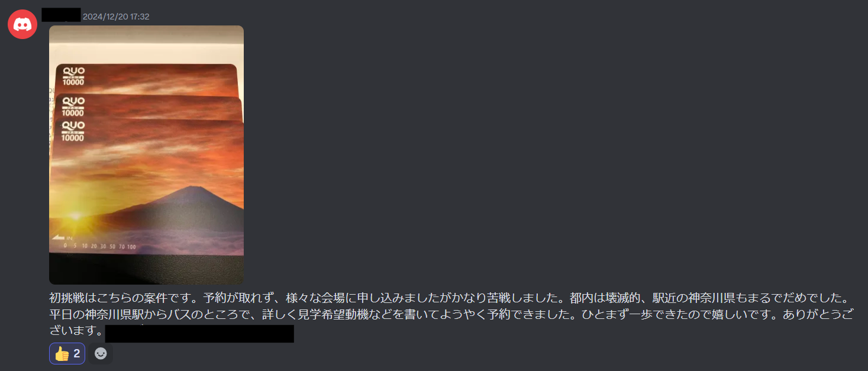The height and width of the screenshot is (371, 868).
Task: Click the red Discord avatar icon
Action: pos(22,24)
